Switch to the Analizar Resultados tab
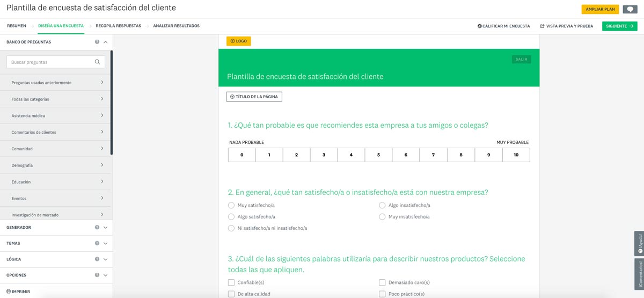 click(x=176, y=26)
